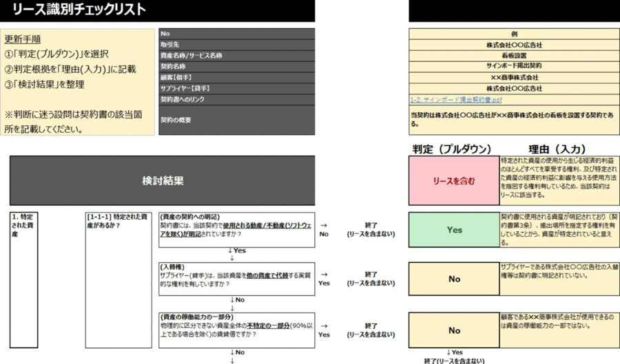The height and width of the screenshot is (364, 620).
Task: Click the 例 cell in the No row
Action: pyautogui.click(x=514, y=34)
